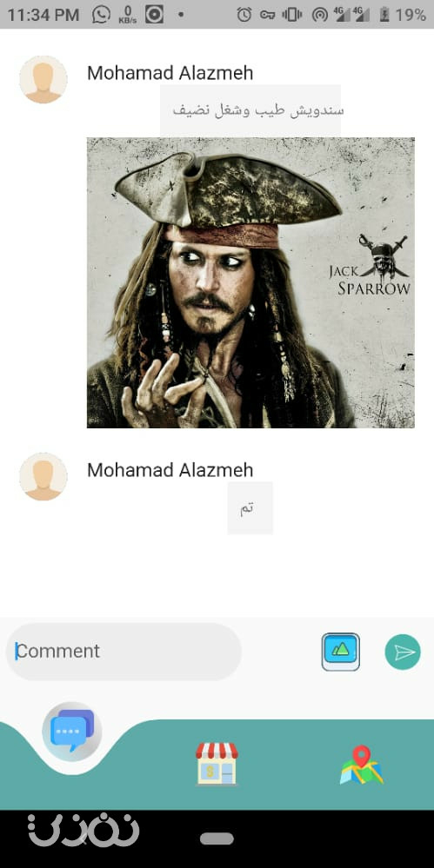Tap the screen recorder status icon
This screenshot has width=434, height=868.
point(154,15)
